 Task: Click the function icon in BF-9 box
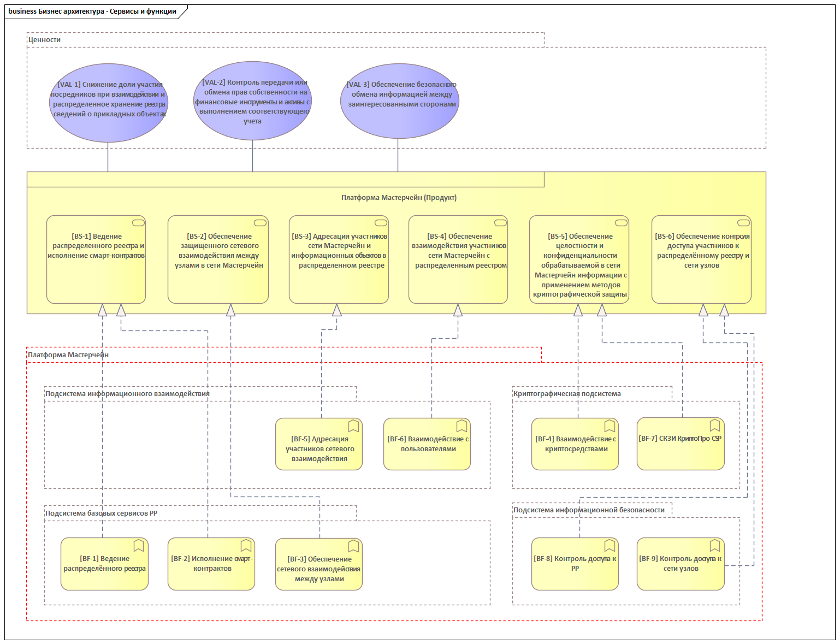coord(715,545)
